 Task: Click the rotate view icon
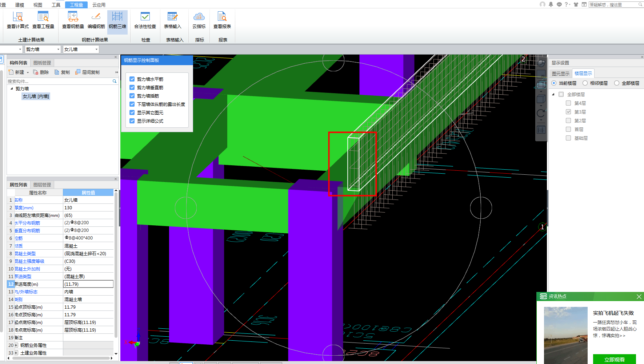pos(541,114)
